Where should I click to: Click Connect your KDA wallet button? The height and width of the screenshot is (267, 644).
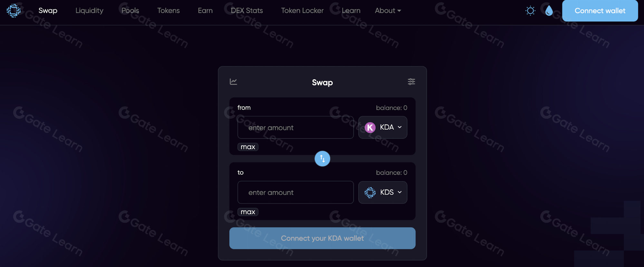tap(322, 238)
